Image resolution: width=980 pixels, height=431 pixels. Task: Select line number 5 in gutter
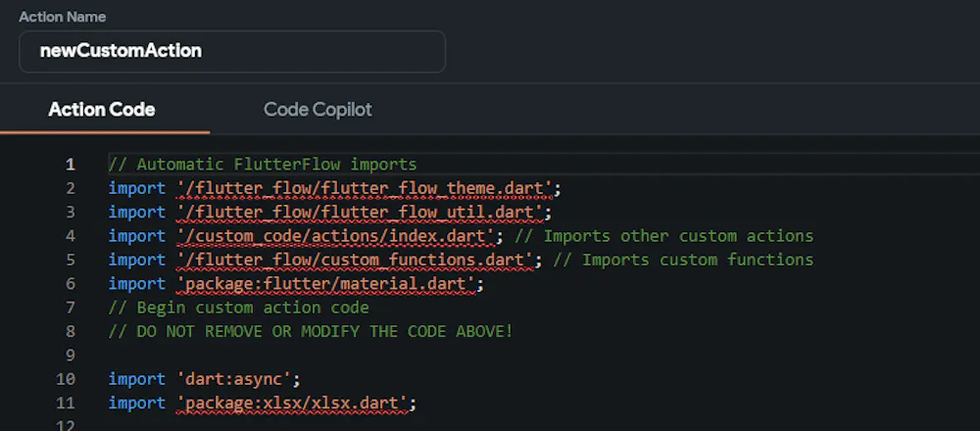click(x=70, y=260)
